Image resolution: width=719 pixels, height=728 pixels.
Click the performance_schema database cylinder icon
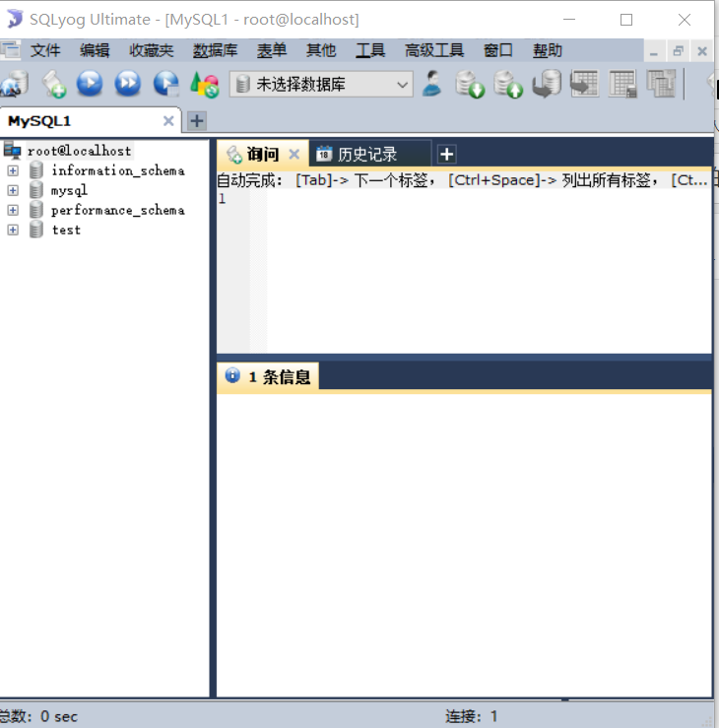(x=36, y=210)
